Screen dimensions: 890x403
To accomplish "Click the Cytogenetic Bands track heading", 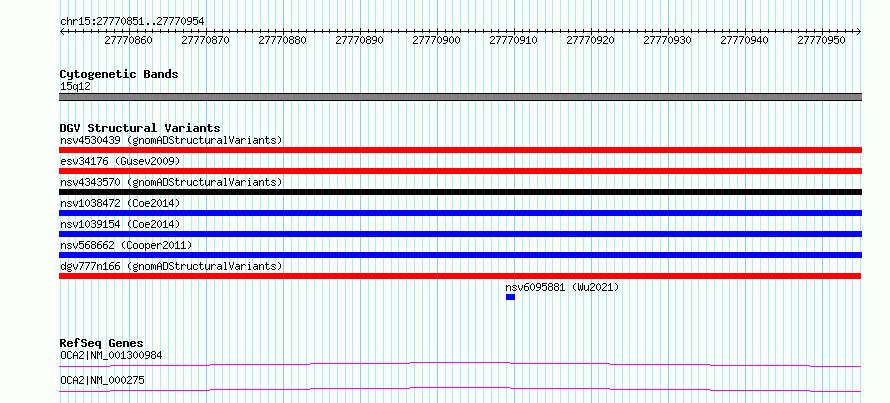I will click(x=119, y=74).
